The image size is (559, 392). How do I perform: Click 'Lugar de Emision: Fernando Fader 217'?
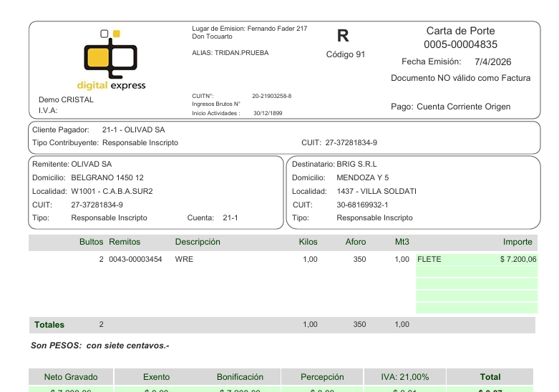tap(250, 29)
